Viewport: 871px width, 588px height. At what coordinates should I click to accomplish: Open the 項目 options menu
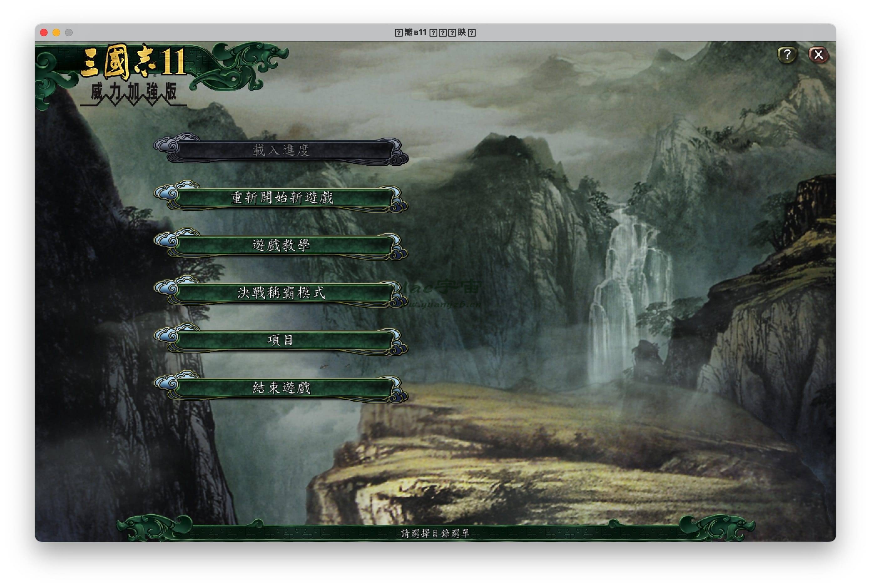[281, 340]
